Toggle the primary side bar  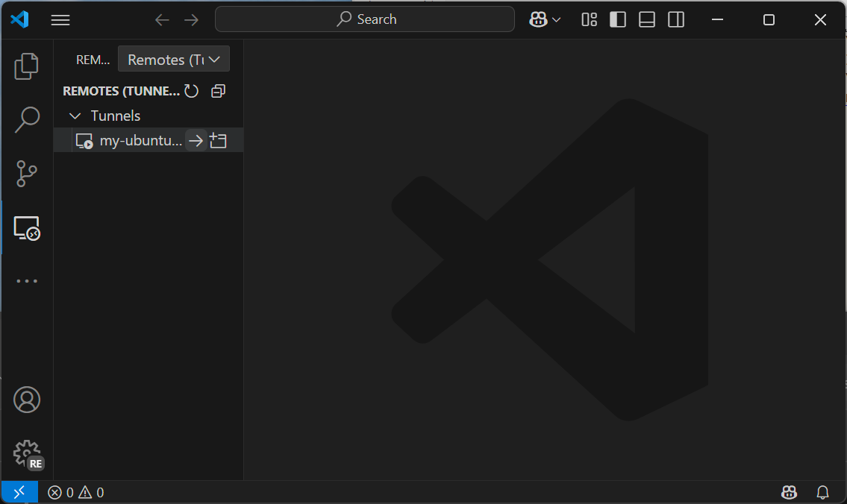tap(618, 20)
